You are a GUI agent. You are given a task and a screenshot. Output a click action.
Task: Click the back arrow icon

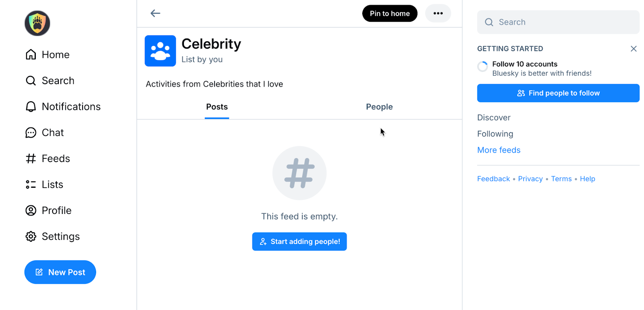coord(155,13)
